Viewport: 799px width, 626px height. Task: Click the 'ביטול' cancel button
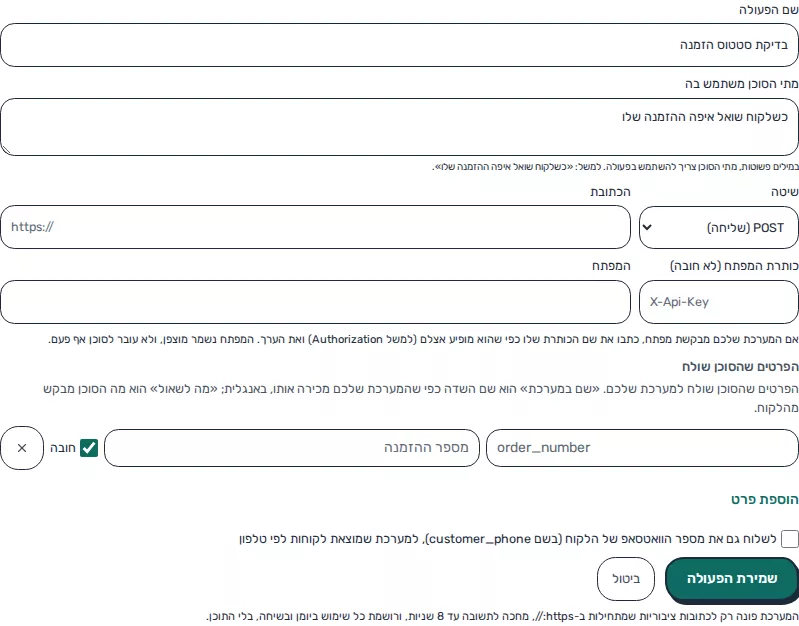click(626, 579)
